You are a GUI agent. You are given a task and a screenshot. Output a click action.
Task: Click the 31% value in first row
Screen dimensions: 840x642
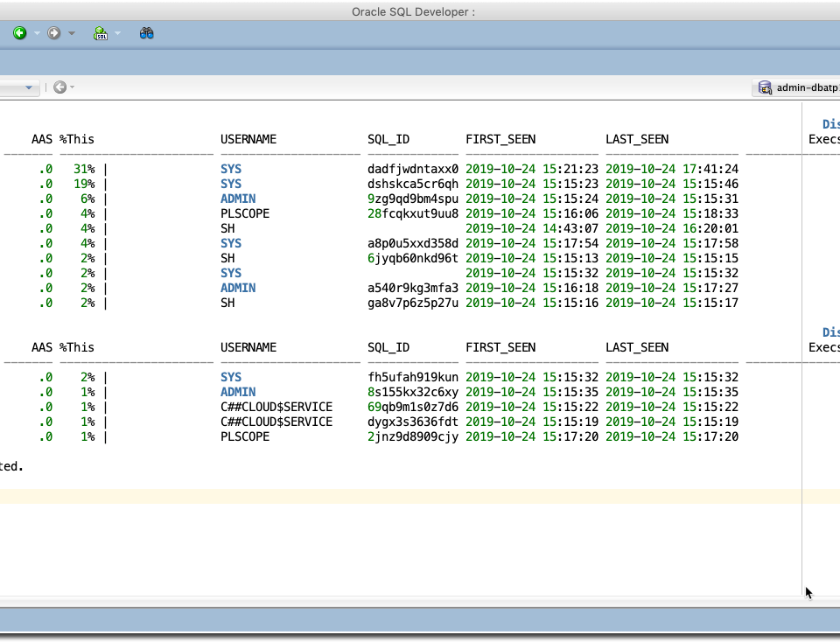pos(84,169)
